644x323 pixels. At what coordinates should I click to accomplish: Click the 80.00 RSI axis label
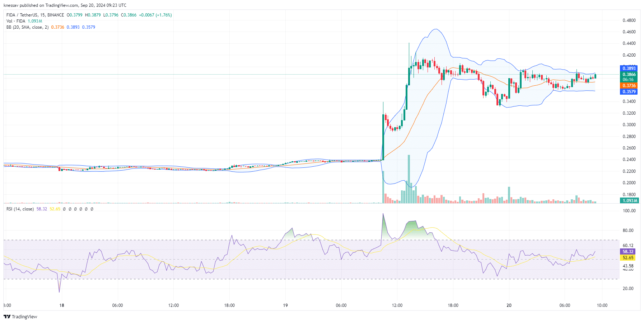(x=628, y=231)
